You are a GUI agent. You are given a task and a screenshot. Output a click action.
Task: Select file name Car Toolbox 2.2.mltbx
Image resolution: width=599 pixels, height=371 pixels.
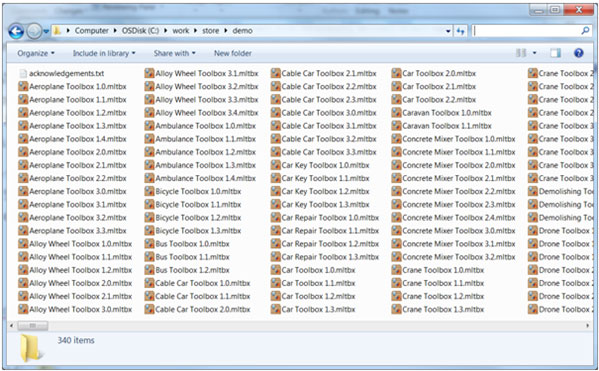[x=439, y=100]
